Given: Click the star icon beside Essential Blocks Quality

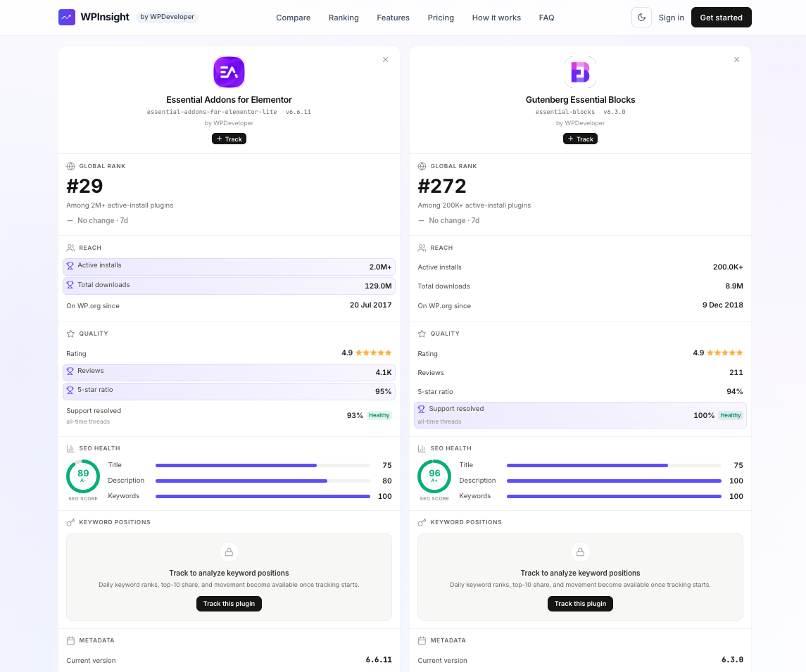Looking at the screenshot, I should point(422,334).
